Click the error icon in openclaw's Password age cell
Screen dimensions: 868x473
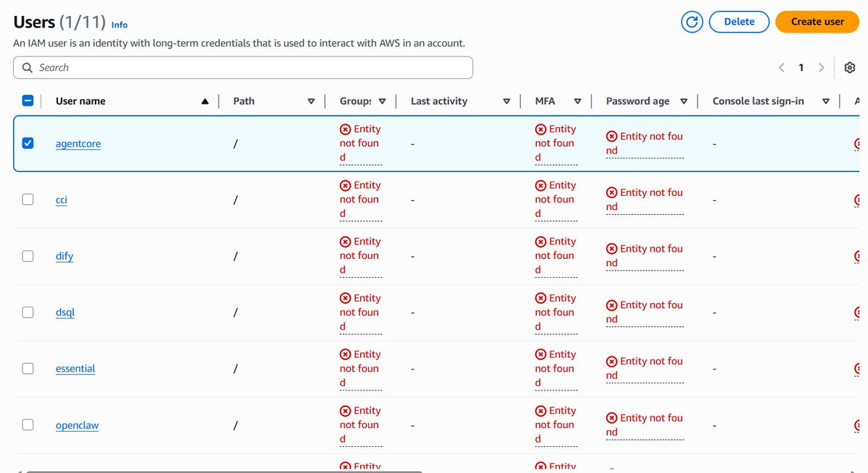612,418
